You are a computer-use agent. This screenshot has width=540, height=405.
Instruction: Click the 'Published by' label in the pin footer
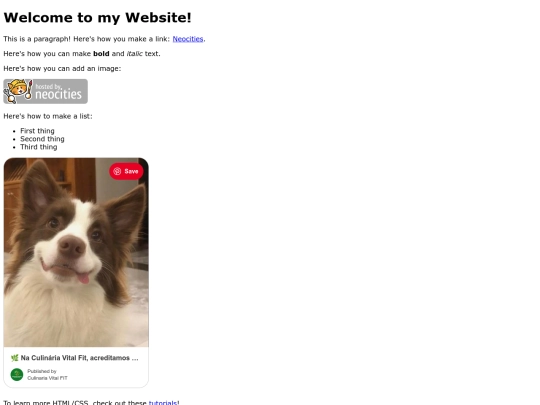42,371
